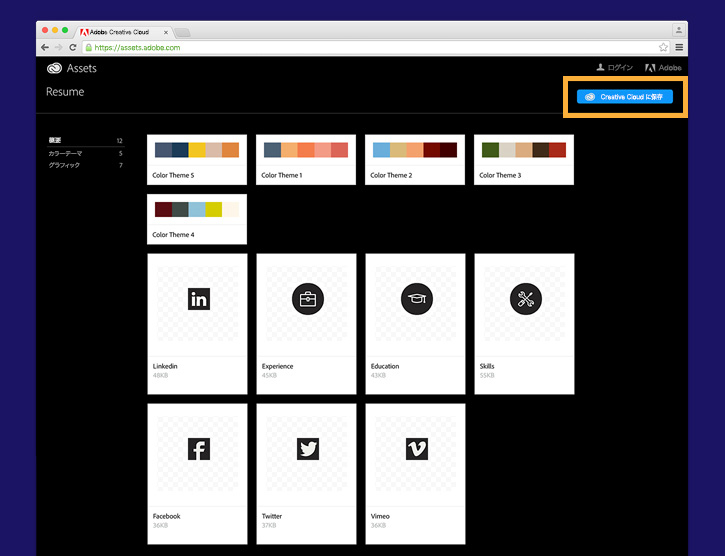Click the Vimeo graphic icon
725x556 pixels.
tap(417, 449)
